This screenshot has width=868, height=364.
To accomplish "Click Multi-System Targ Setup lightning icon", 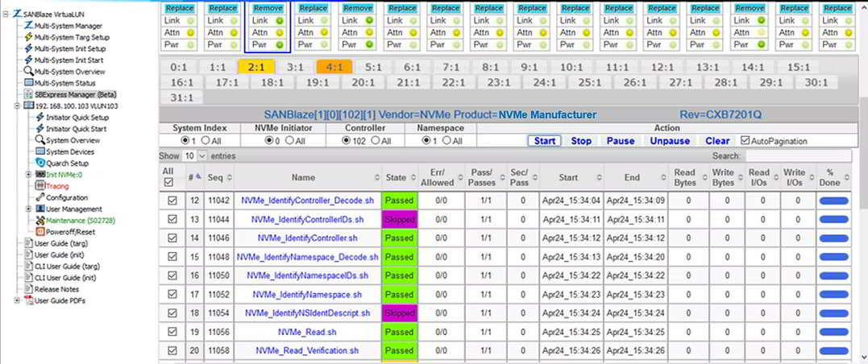I will [x=29, y=37].
